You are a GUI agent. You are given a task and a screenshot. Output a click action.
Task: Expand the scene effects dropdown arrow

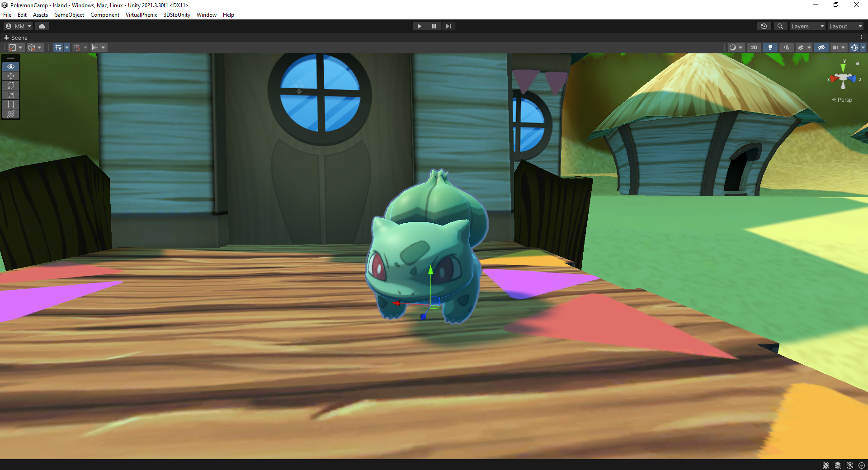[809, 47]
